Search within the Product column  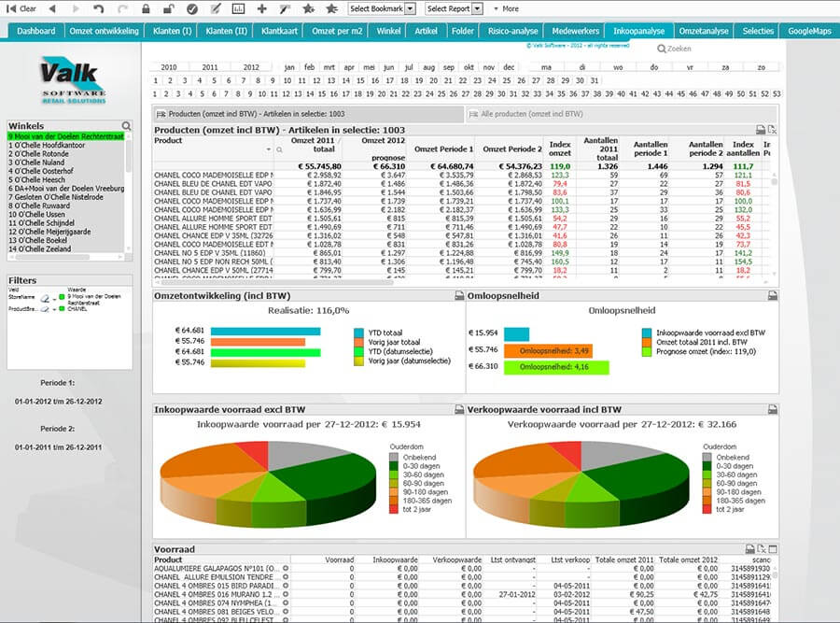click(x=279, y=150)
